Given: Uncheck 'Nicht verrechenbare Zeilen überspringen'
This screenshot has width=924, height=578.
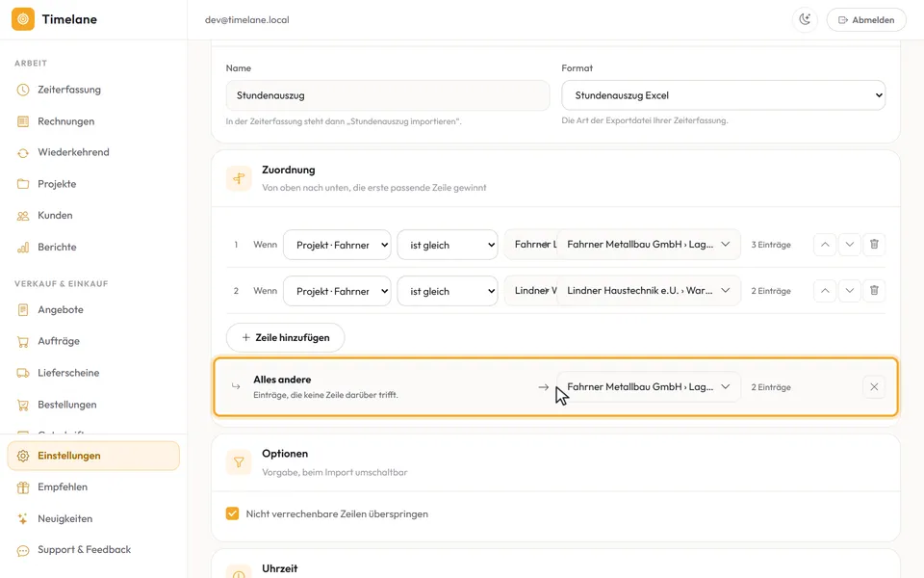Looking at the screenshot, I should click(x=232, y=513).
